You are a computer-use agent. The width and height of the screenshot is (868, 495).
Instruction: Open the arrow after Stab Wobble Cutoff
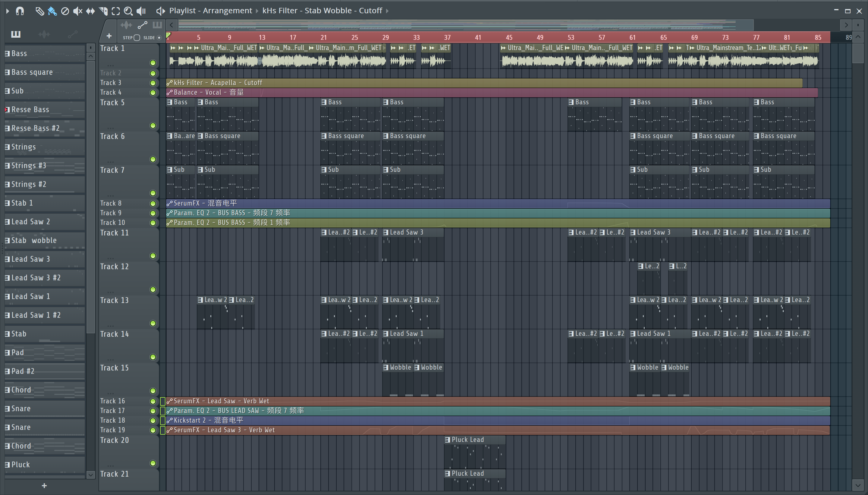pyautogui.click(x=387, y=11)
